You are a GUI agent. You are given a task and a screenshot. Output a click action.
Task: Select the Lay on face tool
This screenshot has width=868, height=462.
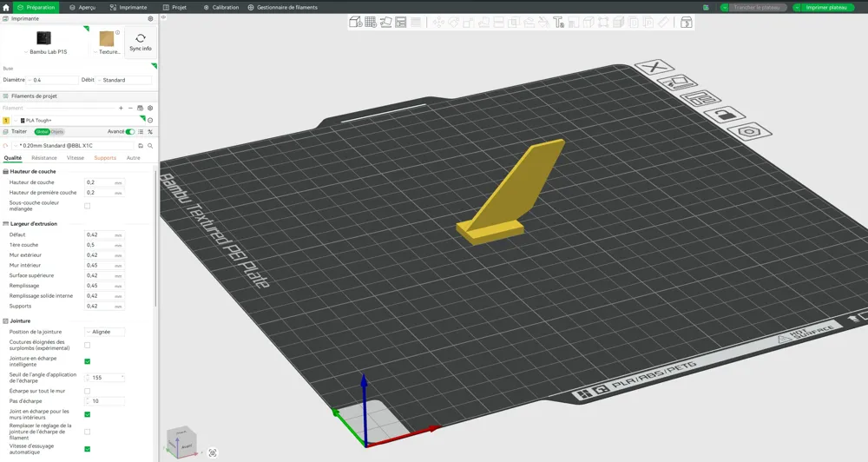click(x=483, y=23)
